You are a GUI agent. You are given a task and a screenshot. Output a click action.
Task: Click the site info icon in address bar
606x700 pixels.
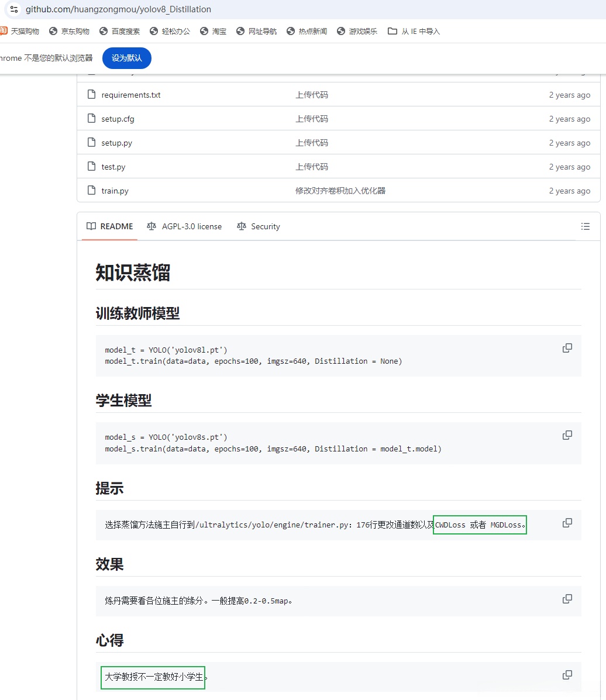(14, 9)
